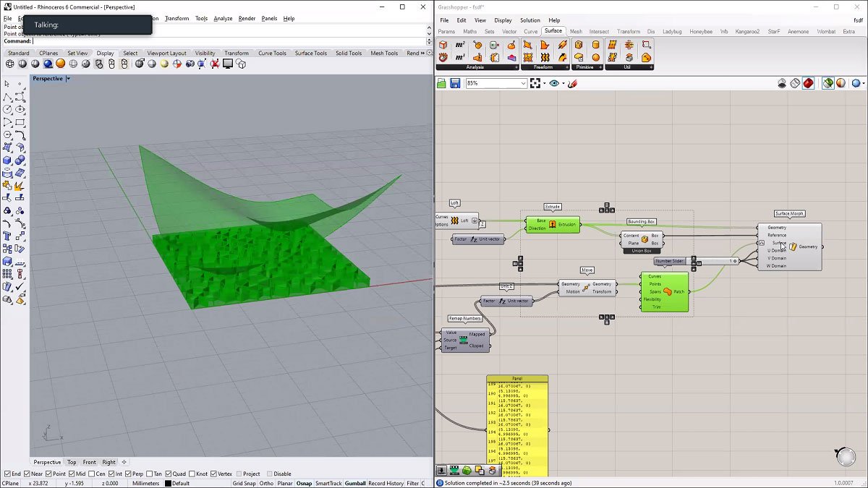Expand the Analysis group in Surface tab

pos(516,67)
